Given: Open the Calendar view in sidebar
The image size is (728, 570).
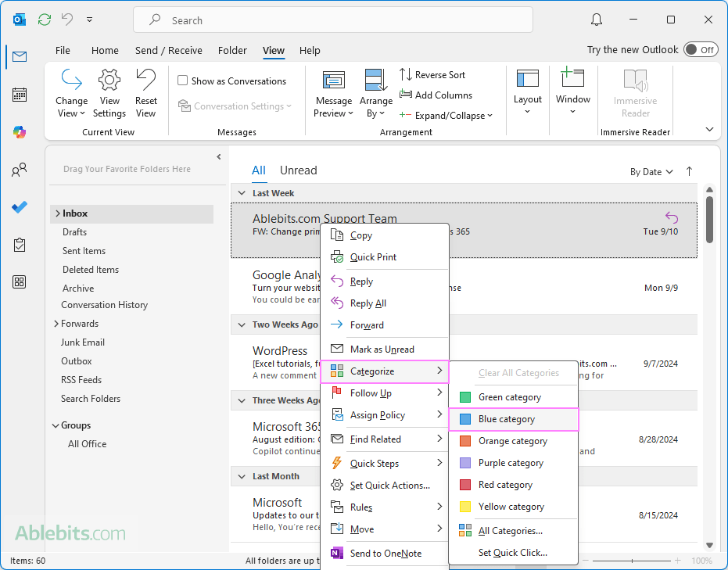Looking at the screenshot, I should (20, 95).
